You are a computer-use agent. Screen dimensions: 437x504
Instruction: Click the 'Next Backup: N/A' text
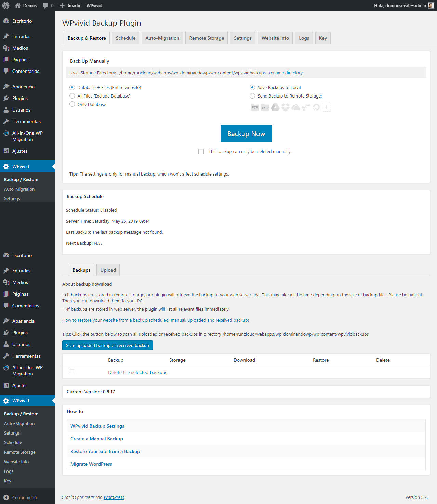point(84,243)
